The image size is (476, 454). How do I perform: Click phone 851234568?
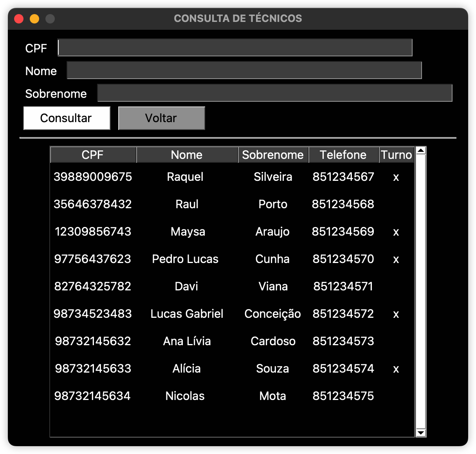pyautogui.click(x=343, y=204)
